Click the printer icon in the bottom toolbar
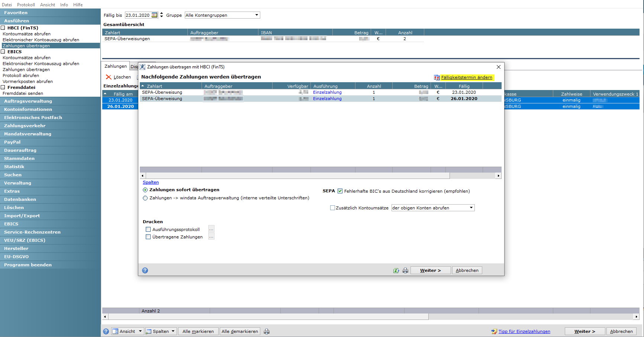 pyautogui.click(x=267, y=331)
